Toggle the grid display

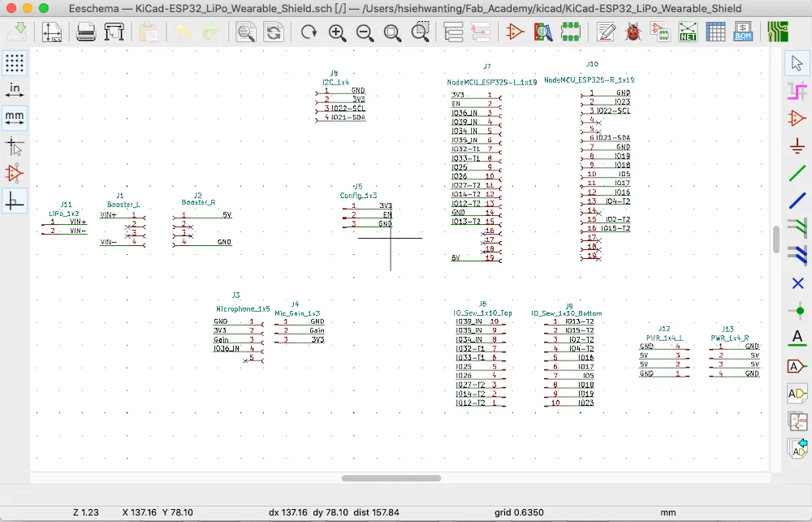pyautogui.click(x=15, y=63)
